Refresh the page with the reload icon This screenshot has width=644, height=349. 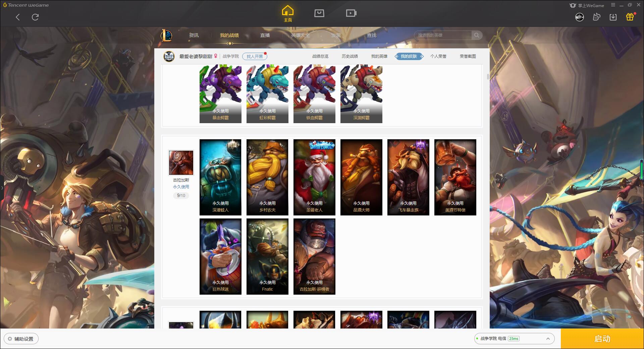click(x=35, y=17)
